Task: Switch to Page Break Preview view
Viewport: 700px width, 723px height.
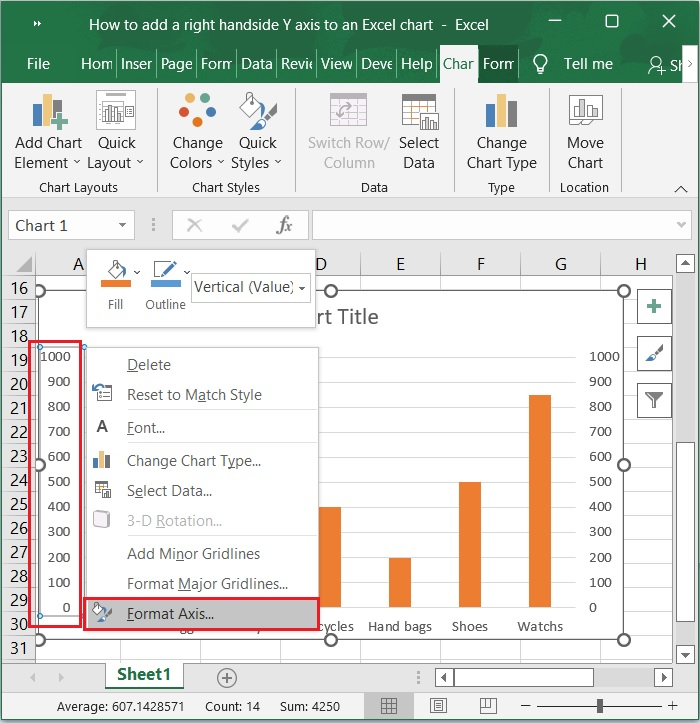Action: coord(487,705)
